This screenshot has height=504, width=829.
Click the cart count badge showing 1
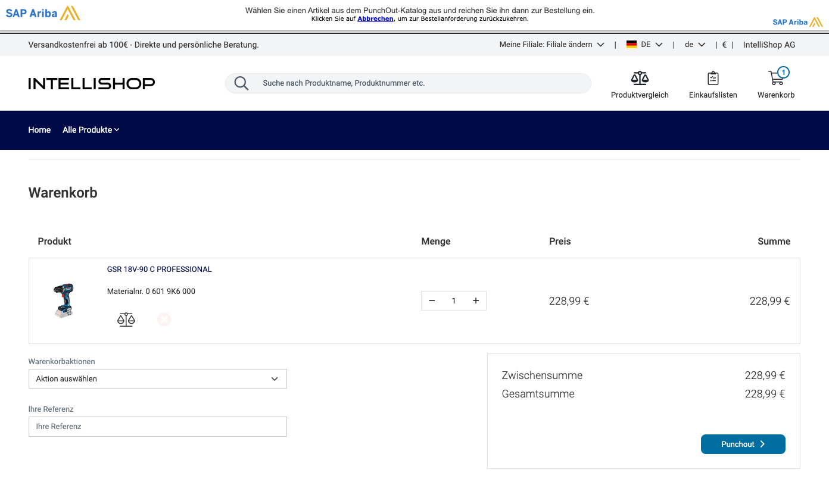(784, 73)
